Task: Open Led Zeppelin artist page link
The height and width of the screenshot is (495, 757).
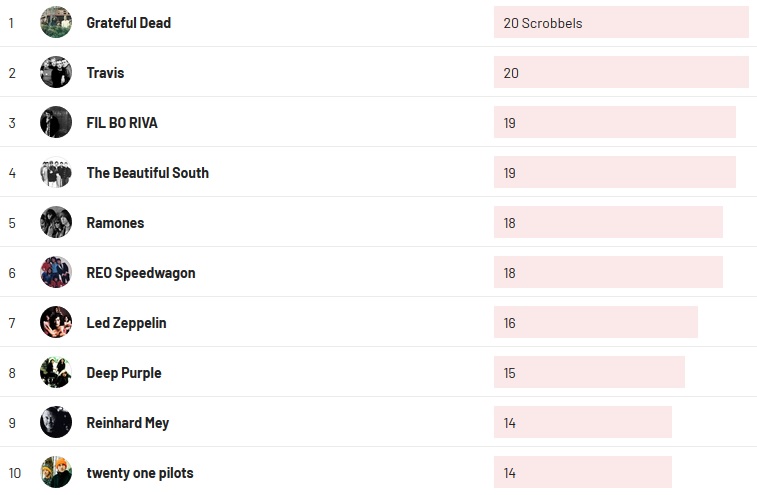Action: (126, 323)
